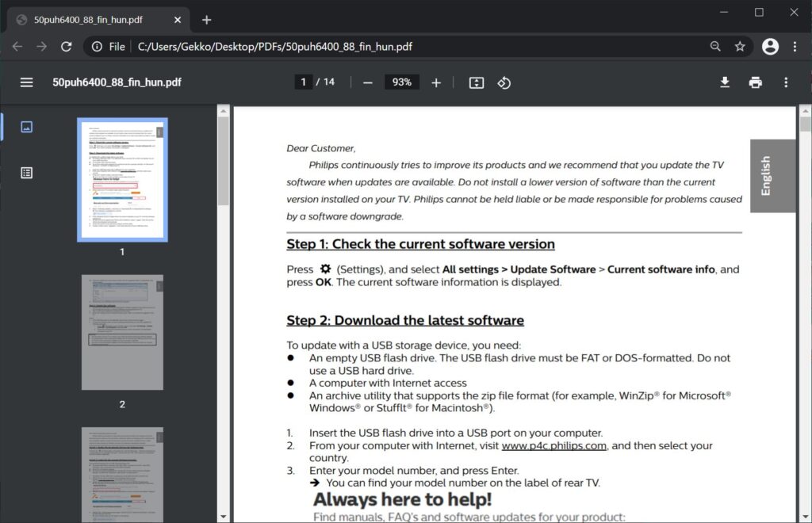The height and width of the screenshot is (523, 812).
Task: Click the sidebar scrollbar thumb
Action: pos(223,162)
